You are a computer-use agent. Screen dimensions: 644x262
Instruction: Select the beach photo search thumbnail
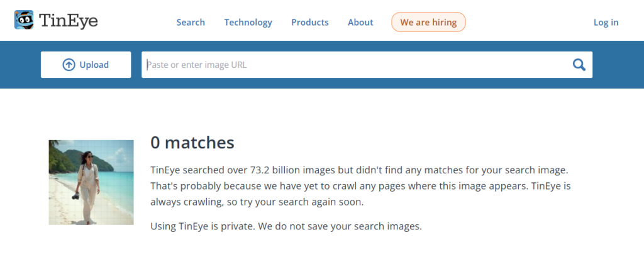pos(91,182)
